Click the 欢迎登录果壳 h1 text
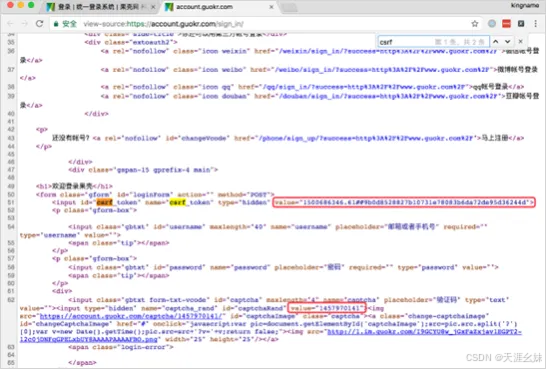 coord(72,186)
